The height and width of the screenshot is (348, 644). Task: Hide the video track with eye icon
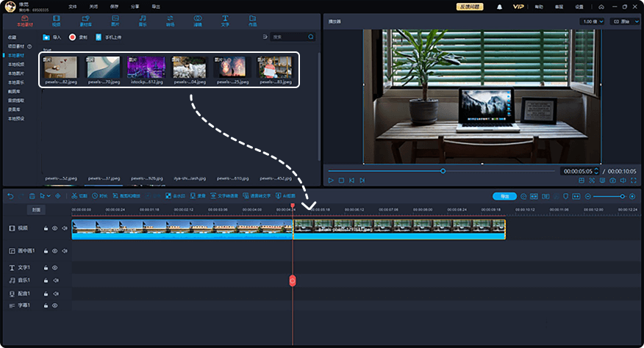54,228
